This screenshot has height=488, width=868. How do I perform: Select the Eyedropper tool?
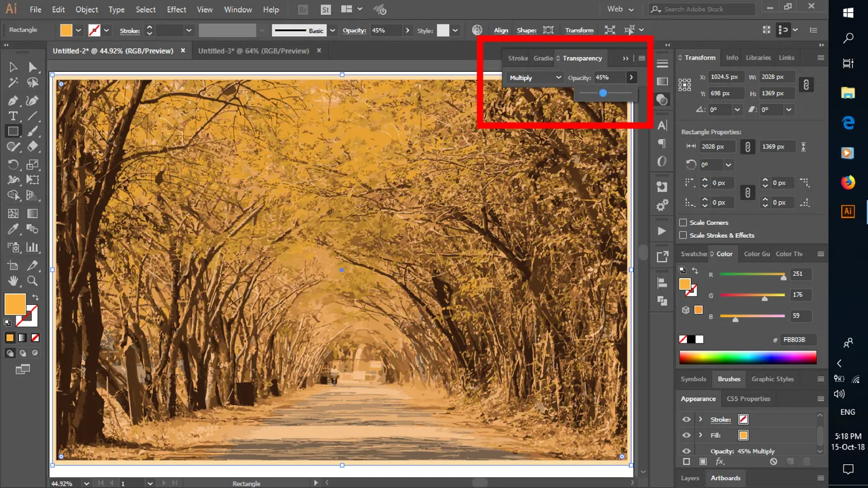click(13, 230)
